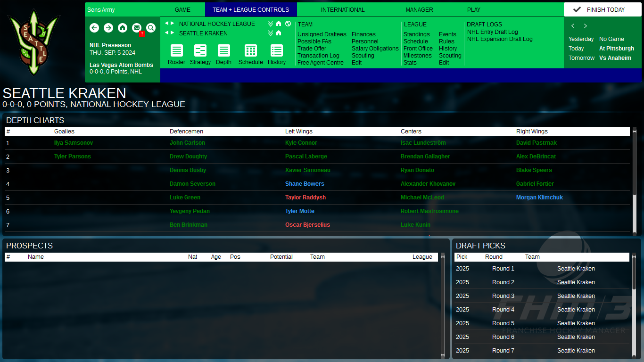Image resolution: width=644 pixels, height=362 pixels.
Task: Expand the Seattle Kraken double chevron
Action: pos(270,33)
